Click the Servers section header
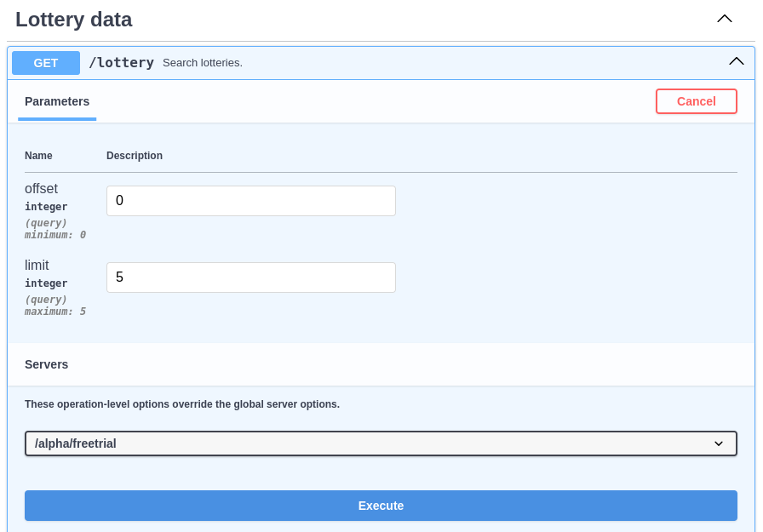 point(47,364)
